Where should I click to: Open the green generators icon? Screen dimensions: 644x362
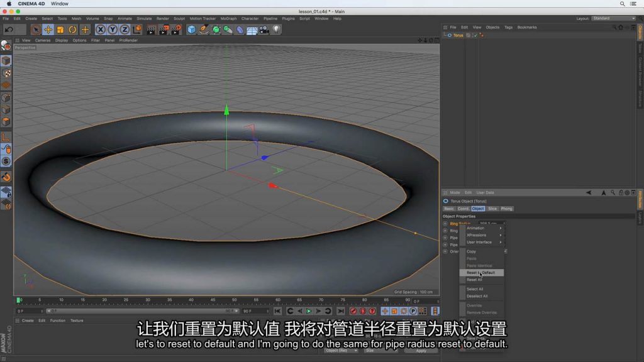coord(216,30)
